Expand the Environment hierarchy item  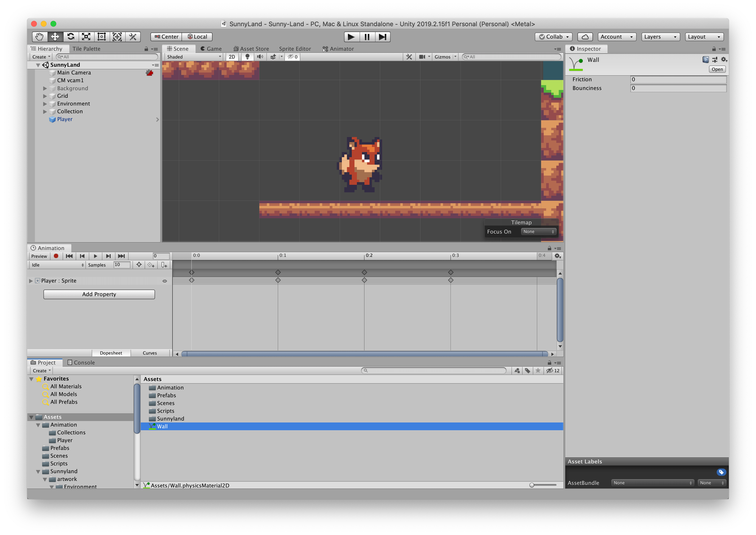point(45,104)
